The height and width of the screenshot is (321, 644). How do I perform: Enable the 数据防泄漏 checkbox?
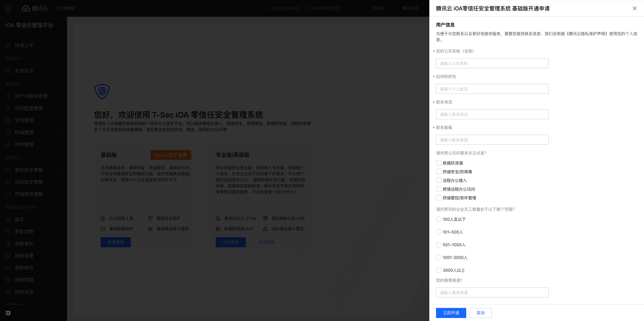439,163
